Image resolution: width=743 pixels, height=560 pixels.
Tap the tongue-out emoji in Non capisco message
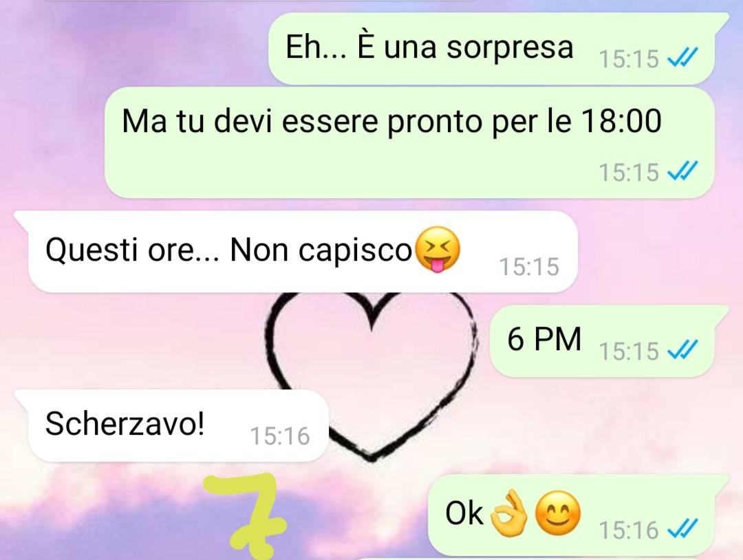click(x=438, y=250)
